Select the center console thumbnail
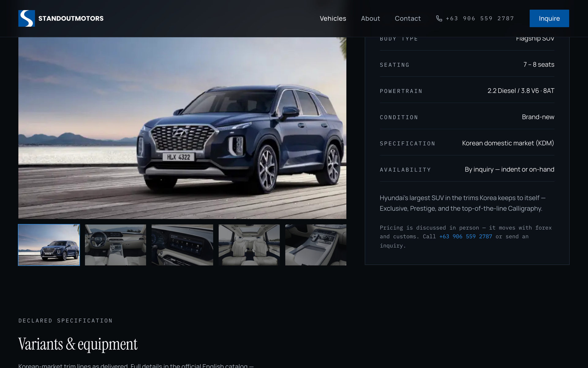The height and width of the screenshot is (368, 588). point(316,245)
